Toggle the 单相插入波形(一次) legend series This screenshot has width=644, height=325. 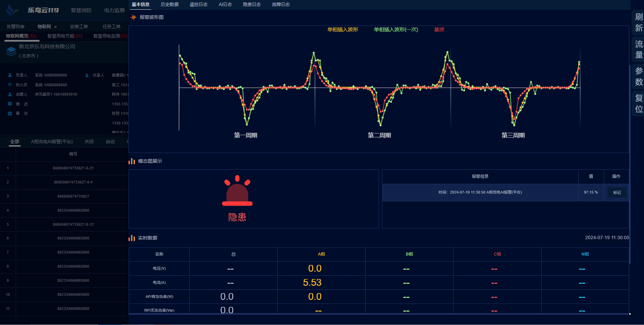396,30
